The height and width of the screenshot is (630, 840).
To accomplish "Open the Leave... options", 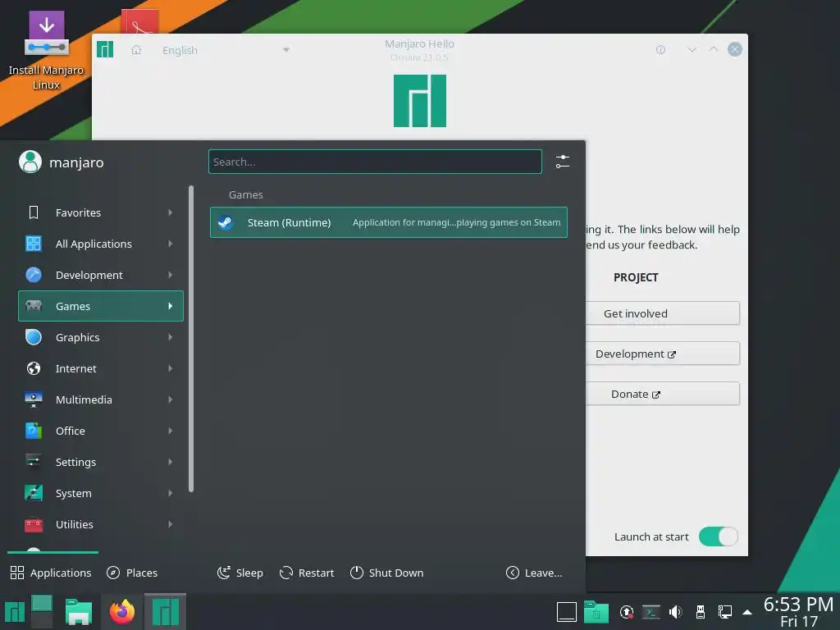I will [x=534, y=573].
